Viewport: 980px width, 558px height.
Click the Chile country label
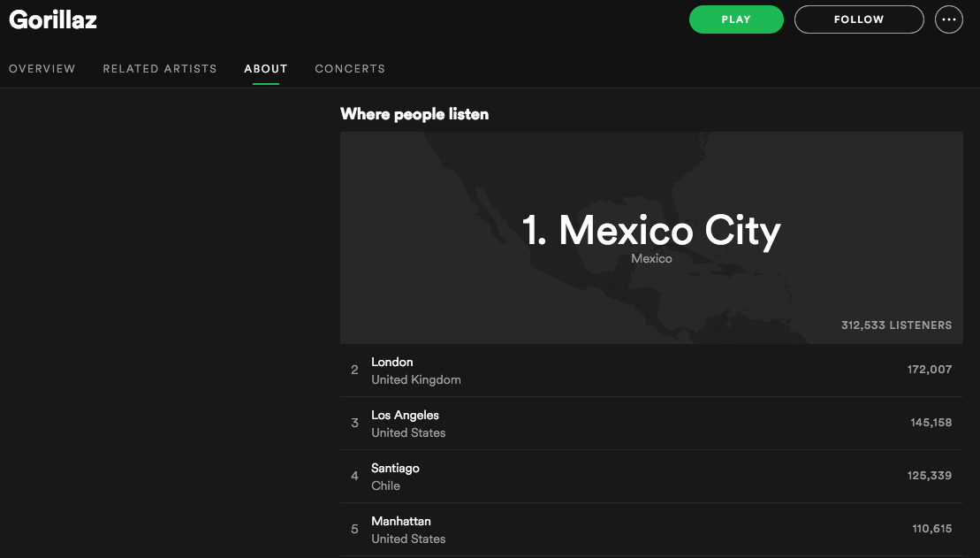click(385, 486)
